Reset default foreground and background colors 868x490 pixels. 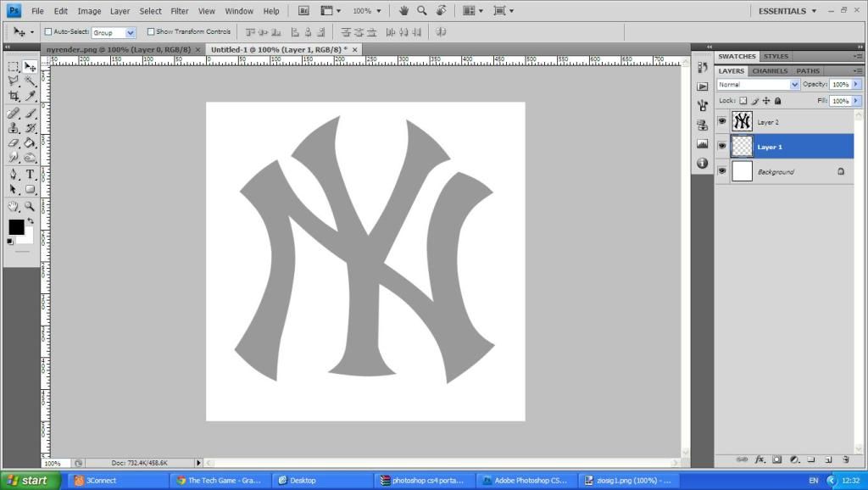[x=10, y=242]
